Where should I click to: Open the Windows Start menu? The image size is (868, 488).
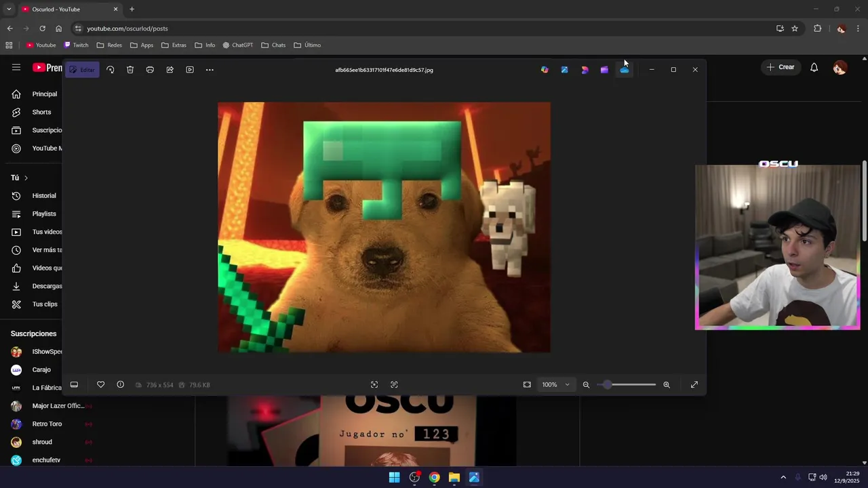pyautogui.click(x=394, y=477)
